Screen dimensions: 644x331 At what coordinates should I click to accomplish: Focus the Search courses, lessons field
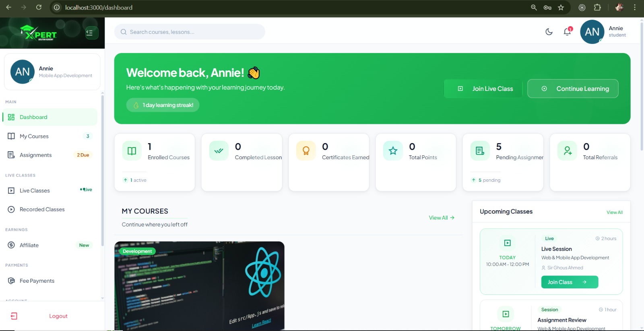click(190, 32)
